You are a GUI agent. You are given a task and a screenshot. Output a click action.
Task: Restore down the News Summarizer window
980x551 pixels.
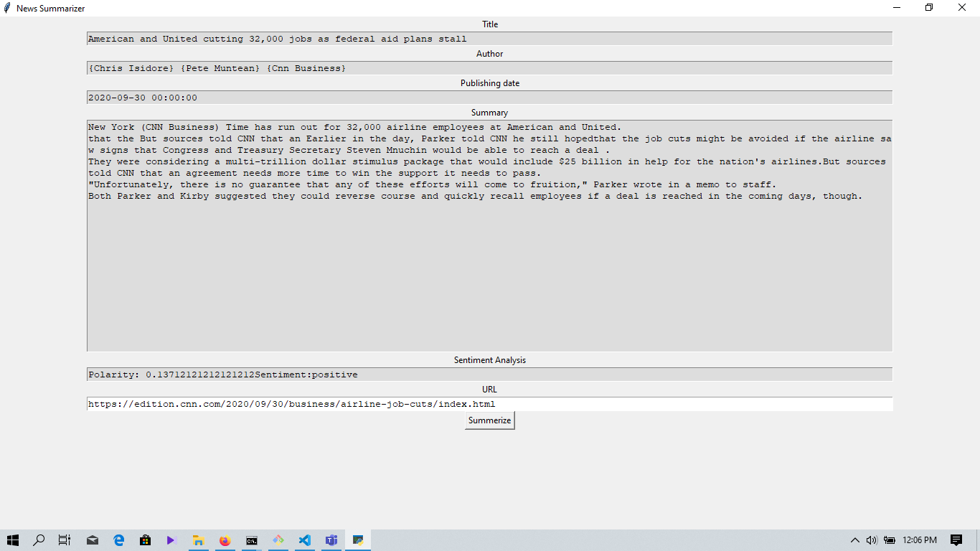coord(929,8)
